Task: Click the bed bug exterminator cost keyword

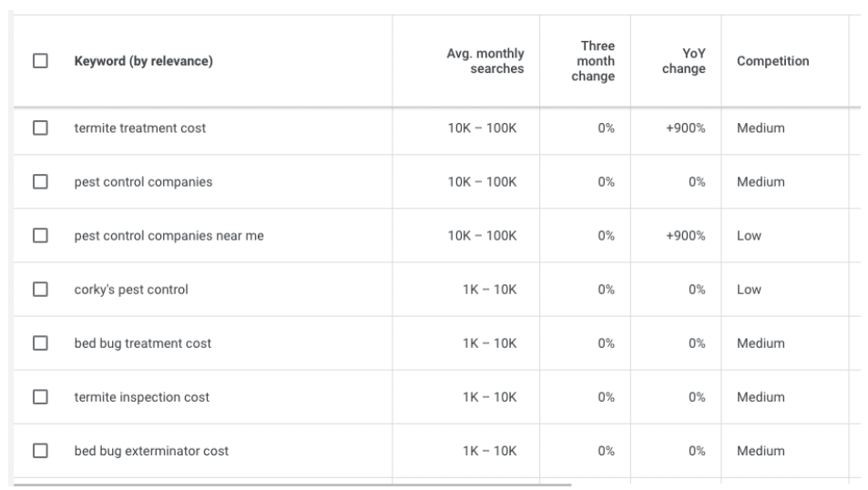Action: coord(151,451)
